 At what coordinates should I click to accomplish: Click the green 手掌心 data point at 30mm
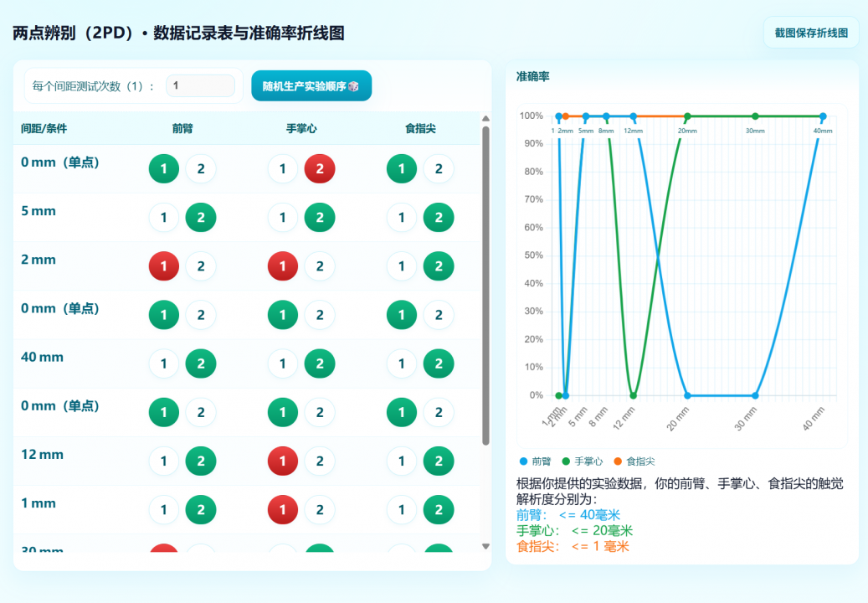[755, 116]
